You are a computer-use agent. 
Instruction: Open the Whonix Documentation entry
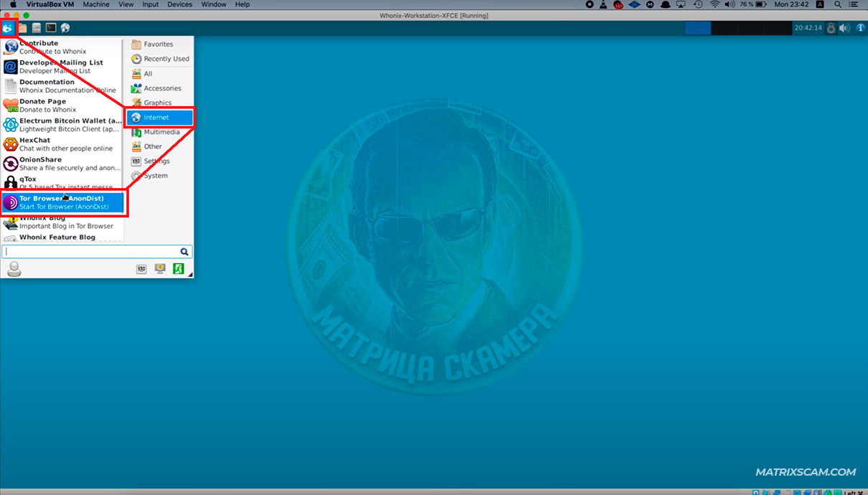click(62, 86)
